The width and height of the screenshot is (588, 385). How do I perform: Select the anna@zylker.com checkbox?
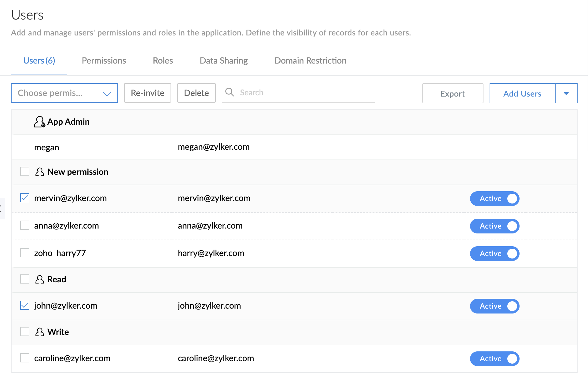pos(25,226)
